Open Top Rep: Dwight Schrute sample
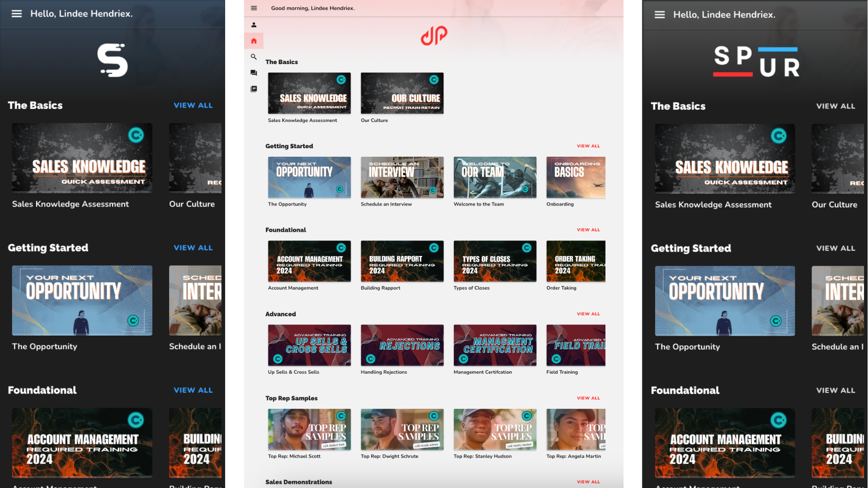The height and width of the screenshot is (488, 868). (x=402, y=429)
